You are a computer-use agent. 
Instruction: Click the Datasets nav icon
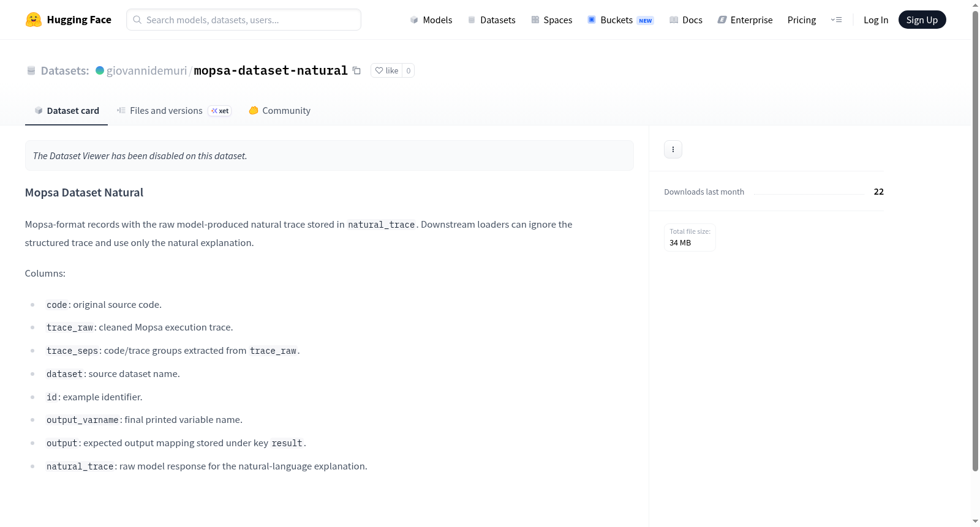click(x=472, y=20)
